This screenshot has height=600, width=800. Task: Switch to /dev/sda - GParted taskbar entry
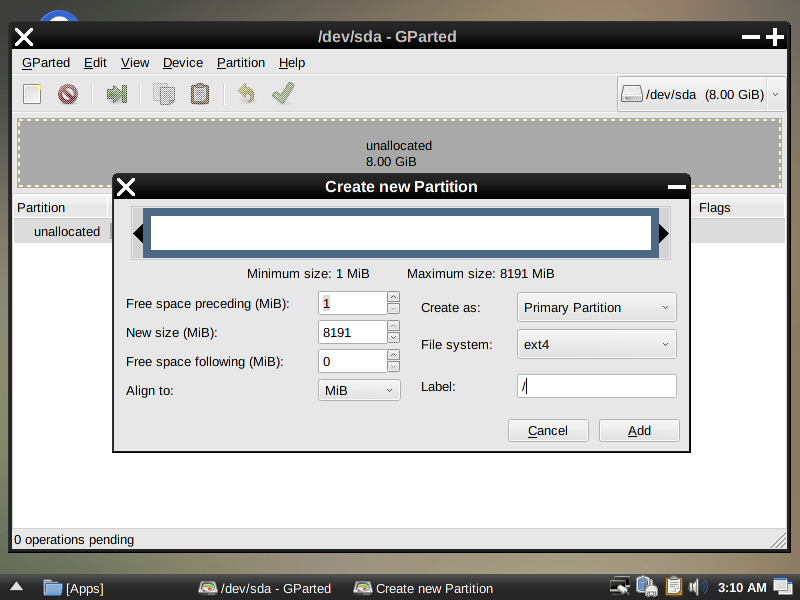(265, 588)
